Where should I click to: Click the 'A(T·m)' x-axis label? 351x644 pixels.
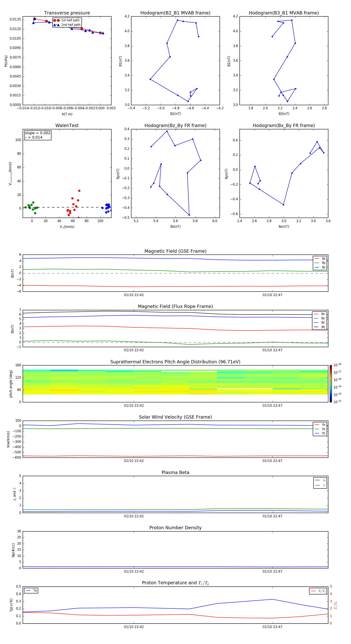click(67, 114)
